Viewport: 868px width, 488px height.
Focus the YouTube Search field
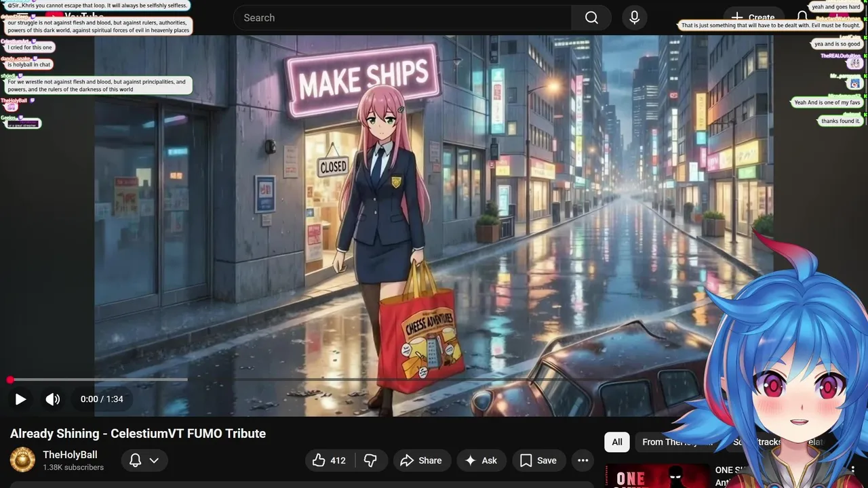[x=402, y=18]
